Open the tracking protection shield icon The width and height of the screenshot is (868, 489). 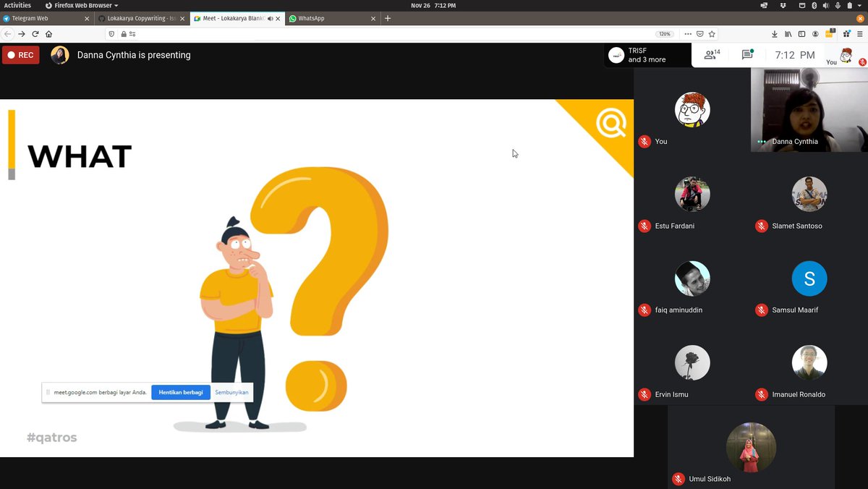[111, 34]
